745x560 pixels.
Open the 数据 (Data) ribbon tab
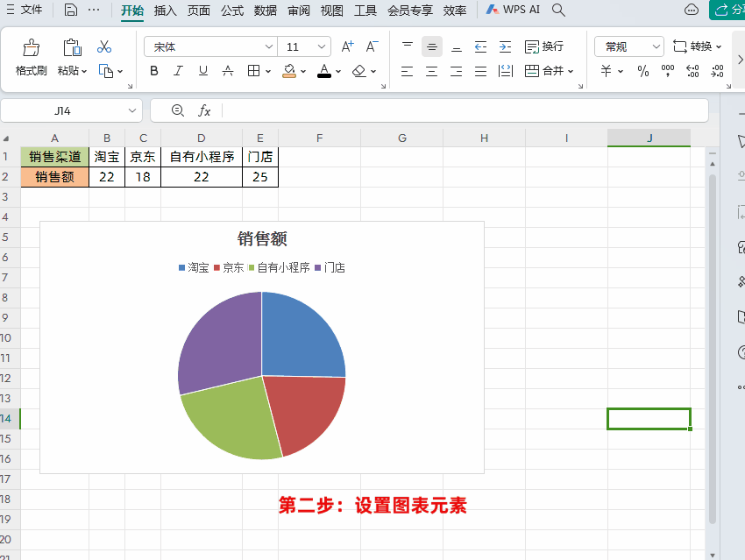point(265,11)
